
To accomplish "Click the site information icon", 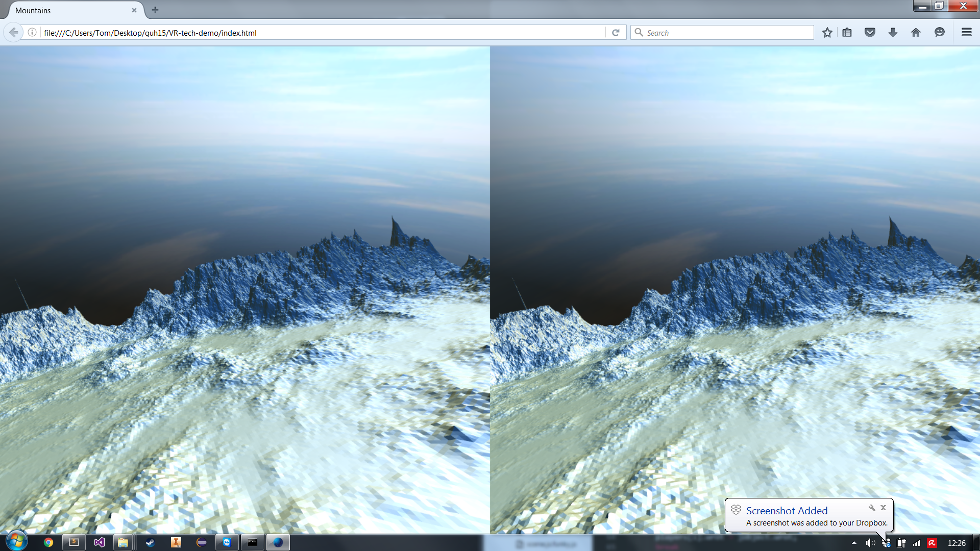I will point(32,33).
